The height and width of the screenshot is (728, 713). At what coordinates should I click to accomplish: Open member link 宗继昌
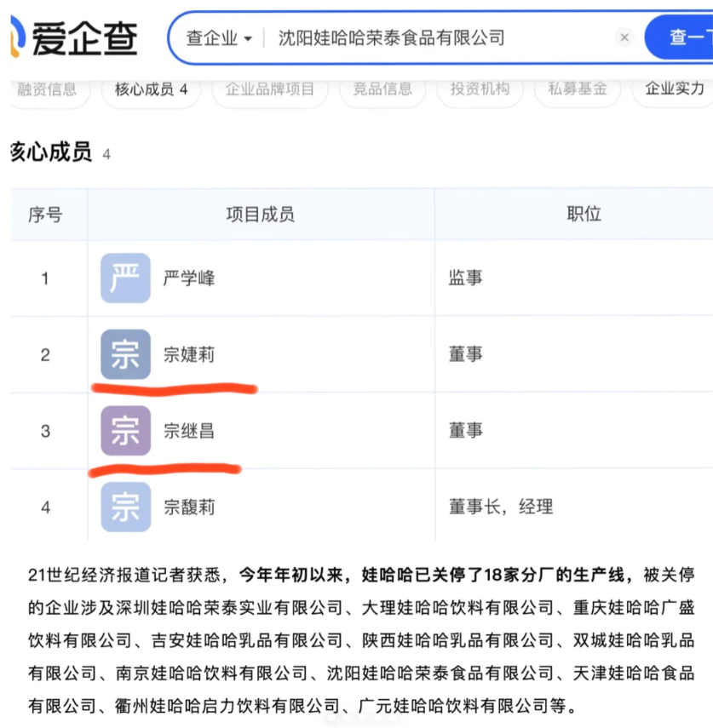[189, 431]
